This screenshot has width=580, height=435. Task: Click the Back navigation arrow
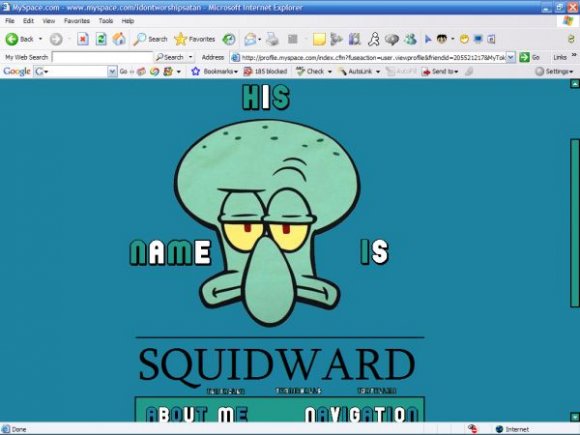point(12,39)
